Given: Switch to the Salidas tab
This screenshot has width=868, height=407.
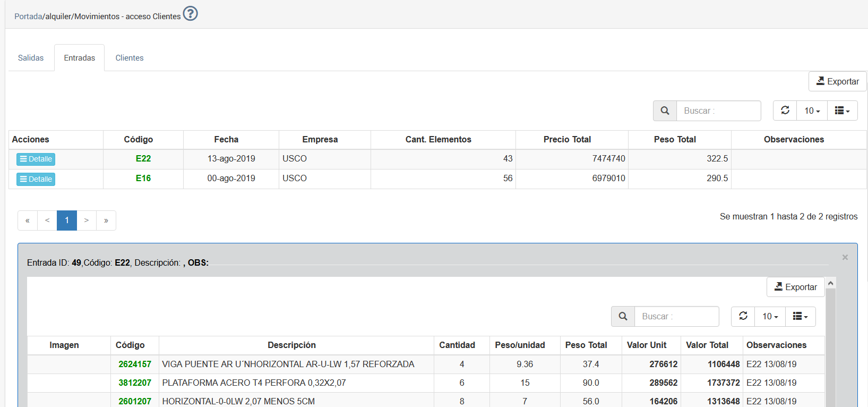Looking at the screenshot, I should [31, 58].
